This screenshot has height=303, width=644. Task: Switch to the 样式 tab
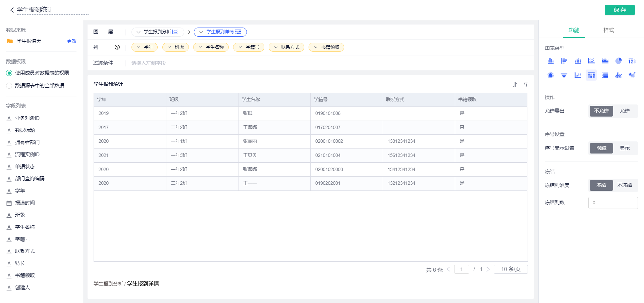608,30
